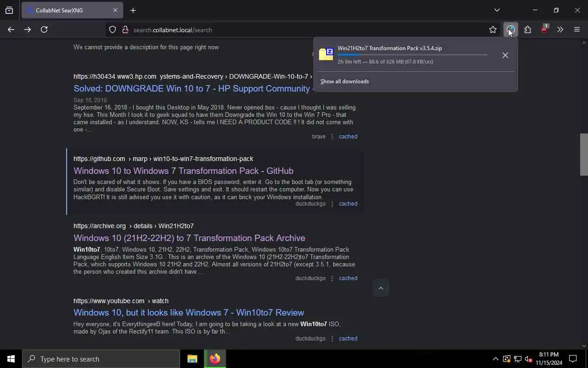Click the page vertical scrollbar thumb
The image size is (588, 368).
(584, 154)
